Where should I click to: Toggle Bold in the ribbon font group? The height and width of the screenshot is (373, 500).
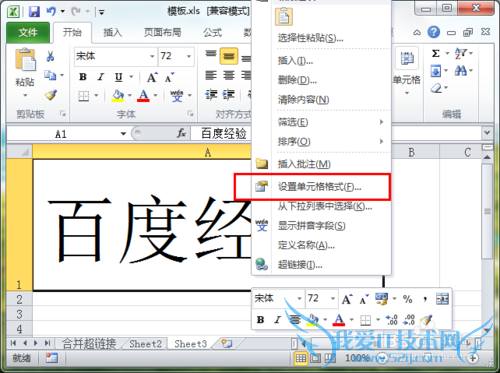coord(83,77)
